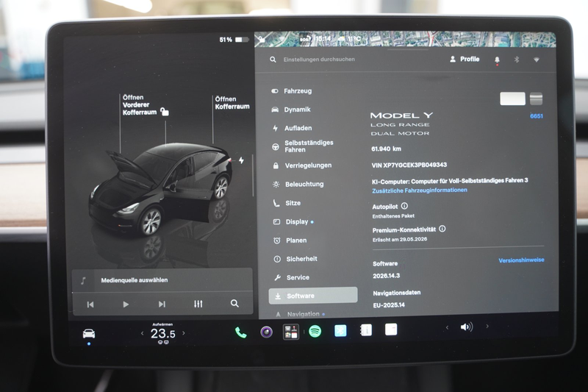Tap the charging bolt icon beside car
This screenshot has width=588, height=392.
click(x=241, y=160)
